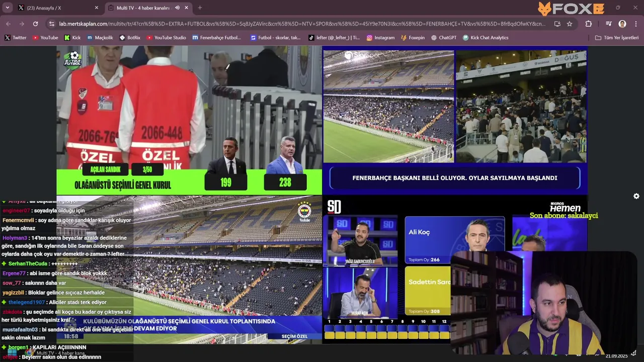Open the Twitter bookmark

tap(16, 38)
